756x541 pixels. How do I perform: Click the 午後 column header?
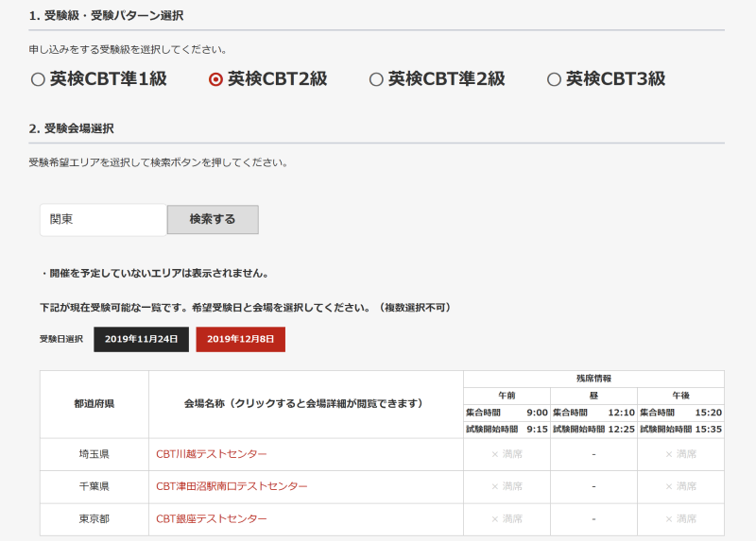click(680, 396)
